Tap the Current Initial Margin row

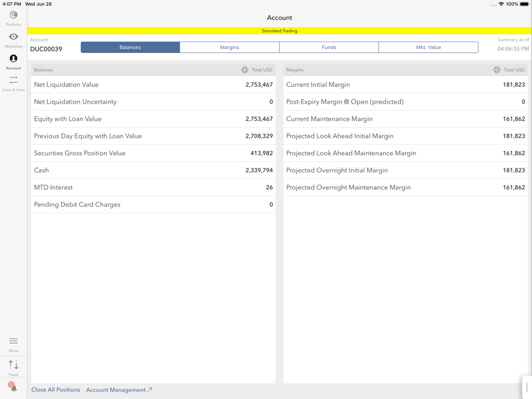pyautogui.click(x=405, y=85)
